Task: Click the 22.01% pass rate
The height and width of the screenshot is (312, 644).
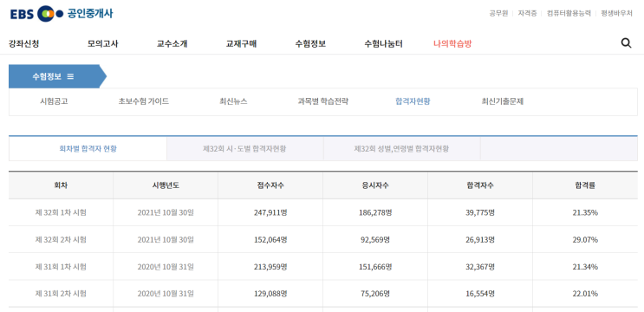Action: point(585,294)
